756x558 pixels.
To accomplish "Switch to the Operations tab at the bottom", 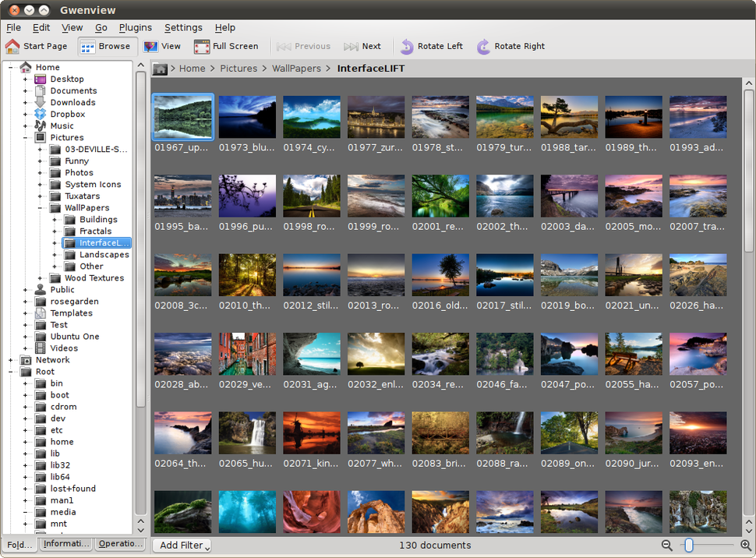I will click(x=120, y=544).
